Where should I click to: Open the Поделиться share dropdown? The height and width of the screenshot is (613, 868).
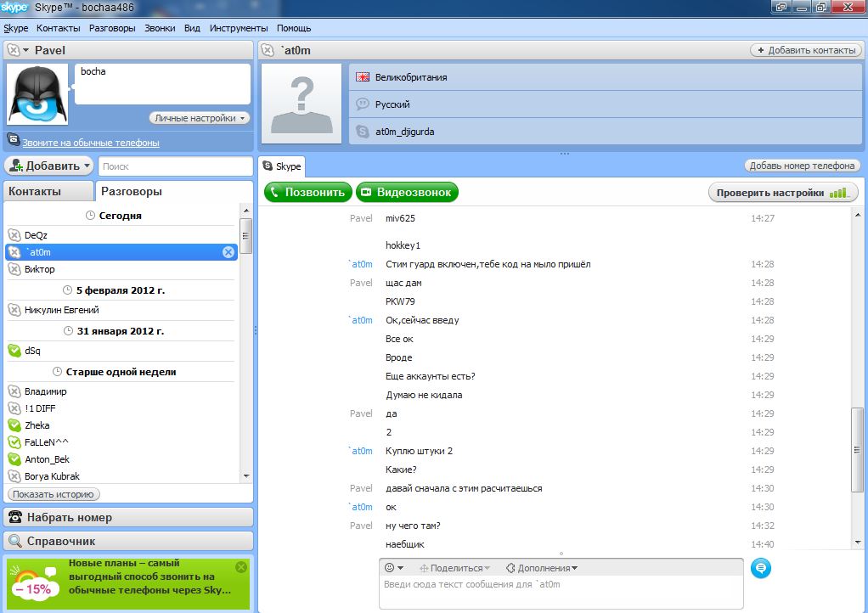click(x=454, y=568)
